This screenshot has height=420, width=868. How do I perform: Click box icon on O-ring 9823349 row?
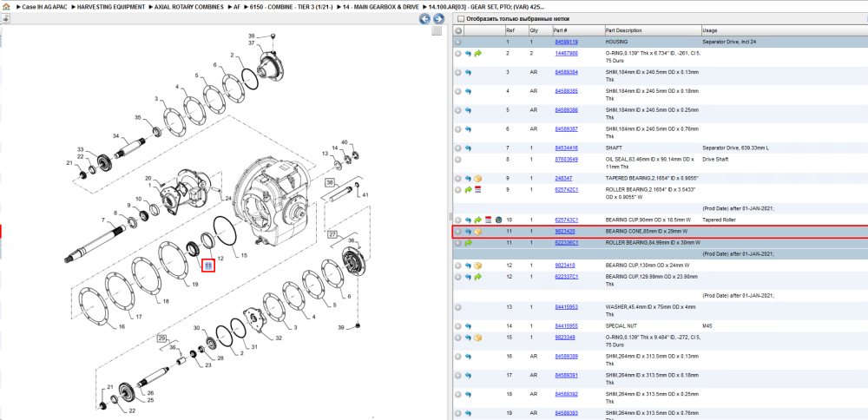(477, 338)
